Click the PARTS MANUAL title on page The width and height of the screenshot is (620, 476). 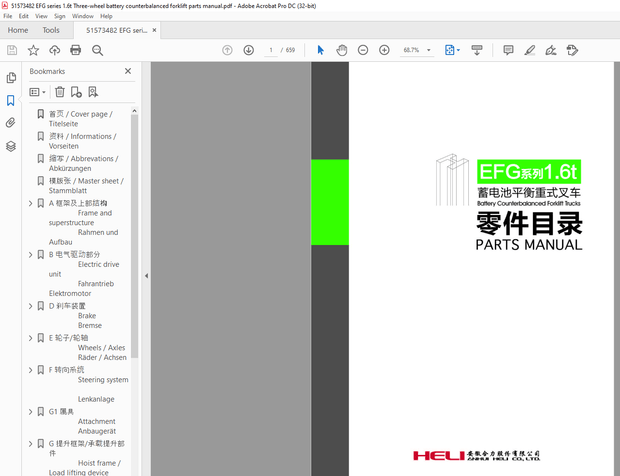529,245
